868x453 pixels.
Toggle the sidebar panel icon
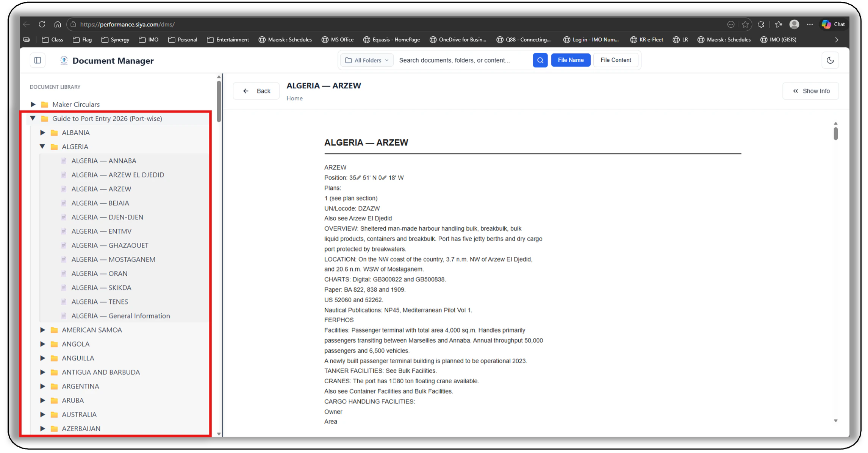coord(38,60)
